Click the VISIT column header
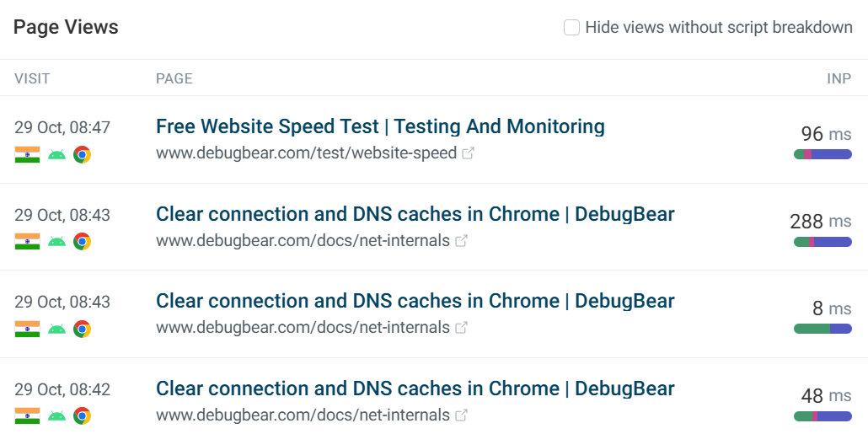Image resolution: width=868 pixels, height=434 pixels. coord(32,78)
